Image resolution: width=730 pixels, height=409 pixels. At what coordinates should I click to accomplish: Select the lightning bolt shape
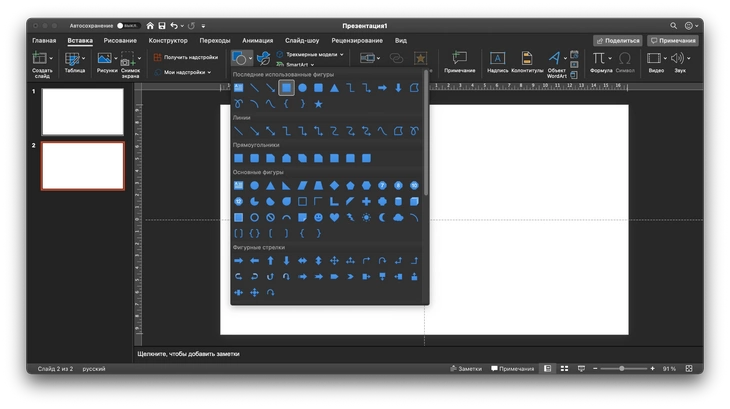coord(350,217)
